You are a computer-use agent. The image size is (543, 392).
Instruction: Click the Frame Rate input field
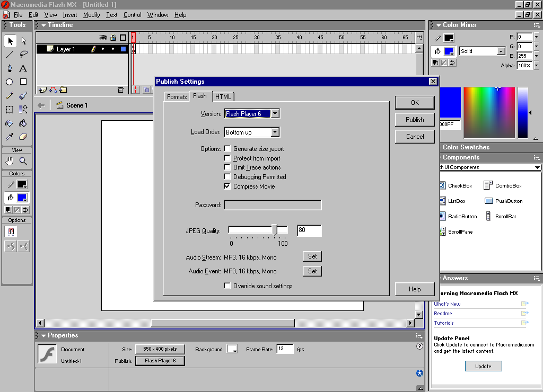pyautogui.click(x=285, y=349)
